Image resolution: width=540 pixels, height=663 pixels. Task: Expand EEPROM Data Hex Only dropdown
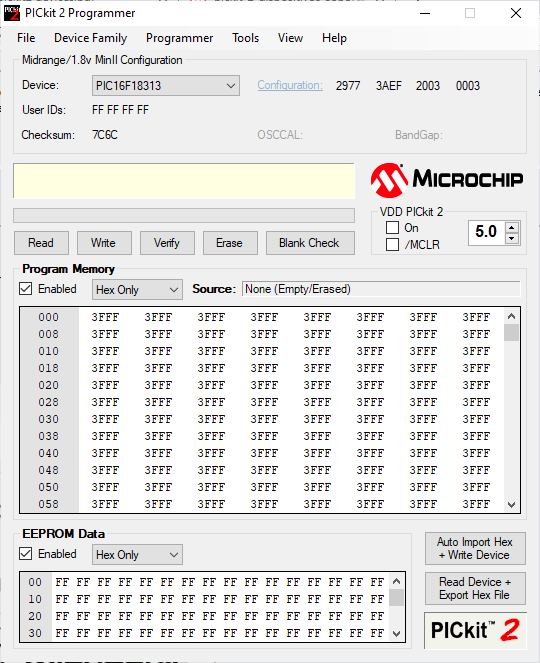click(137, 554)
